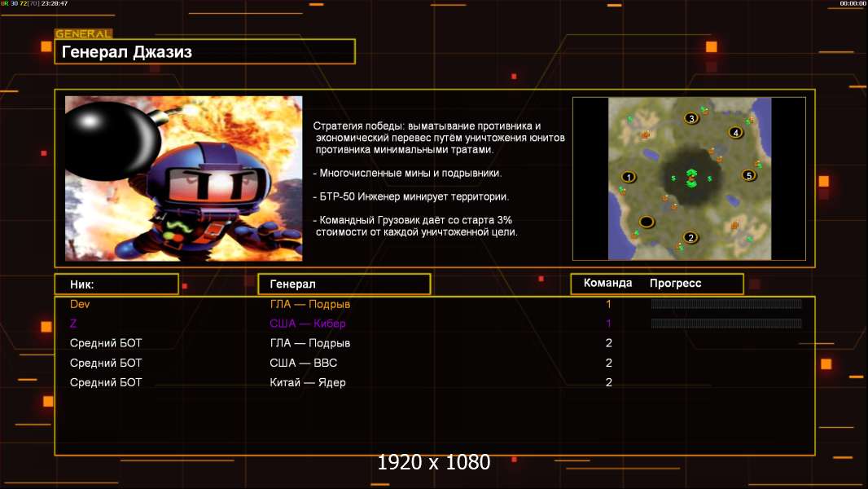
Task: Click 'ГЛА — Подрыв' in the bot row
Action: [310, 343]
